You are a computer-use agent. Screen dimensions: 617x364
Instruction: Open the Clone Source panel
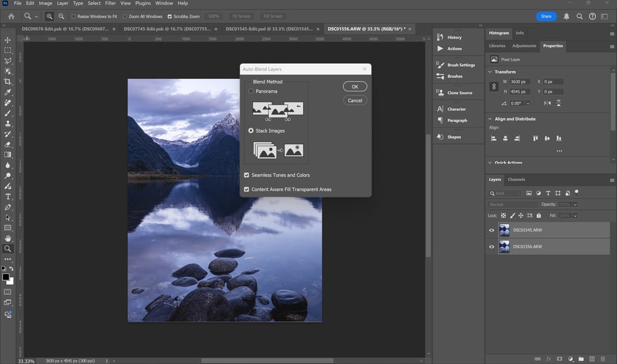(x=460, y=93)
